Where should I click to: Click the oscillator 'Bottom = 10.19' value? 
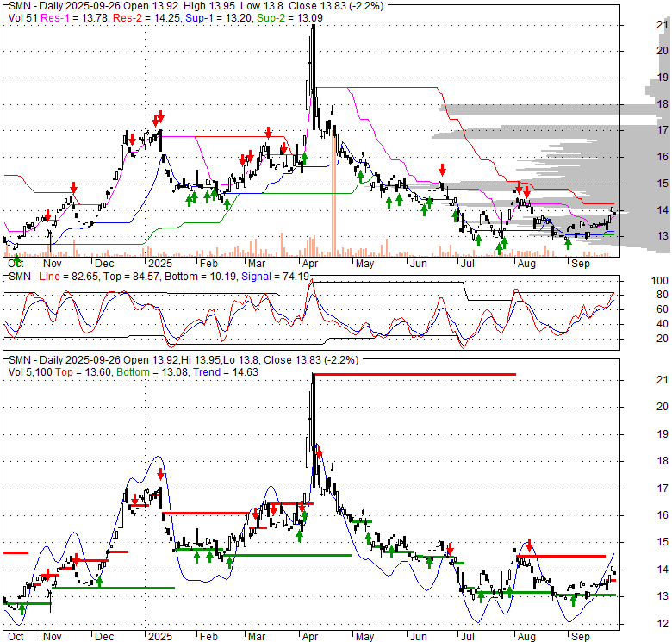click(x=200, y=277)
